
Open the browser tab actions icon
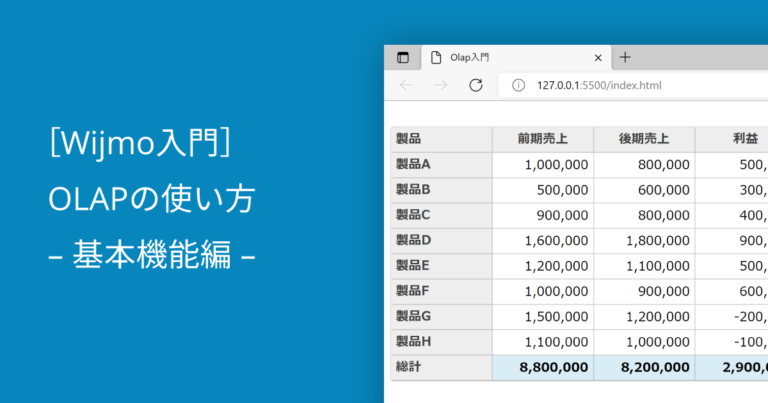pos(403,58)
